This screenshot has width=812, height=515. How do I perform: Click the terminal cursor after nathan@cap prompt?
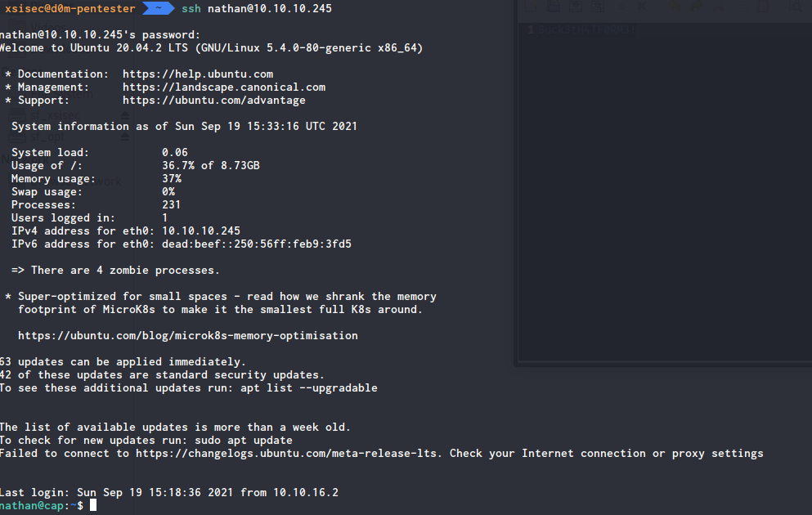[x=93, y=506]
